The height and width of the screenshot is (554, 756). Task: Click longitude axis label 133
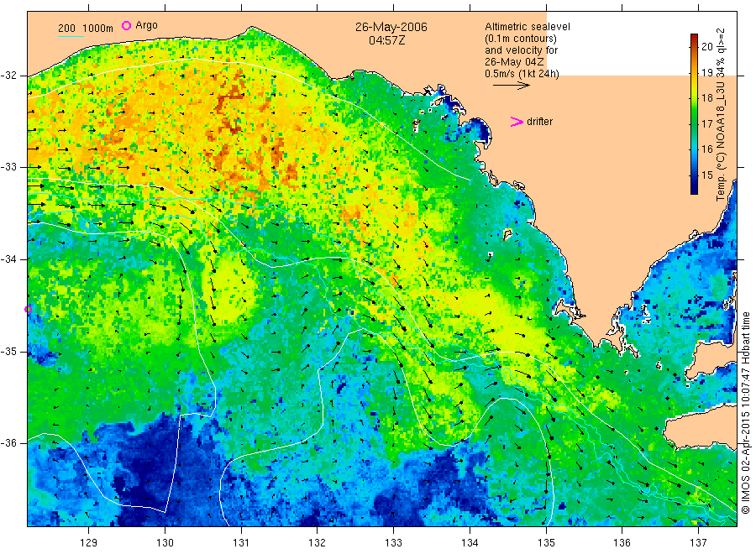click(393, 543)
